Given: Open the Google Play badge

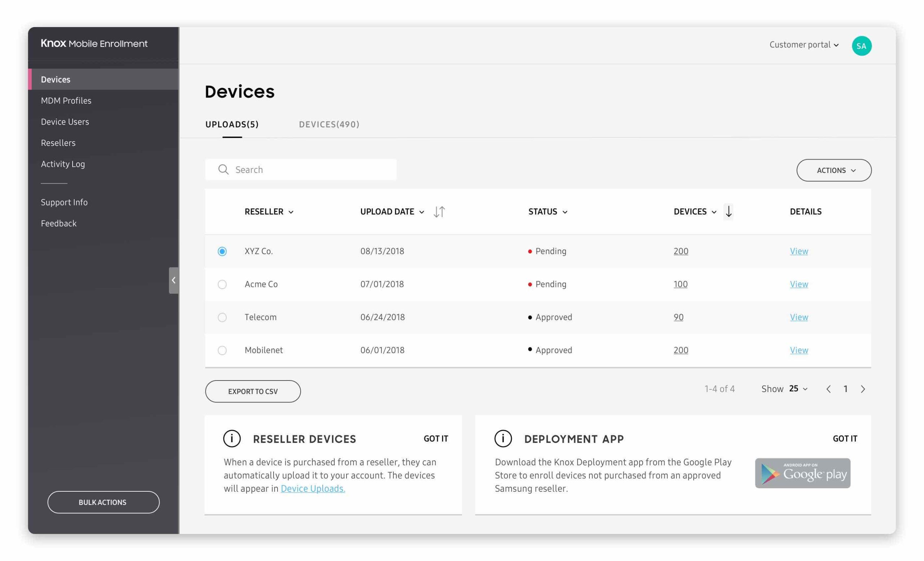Looking at the screenshot, I should (x=802, y=473).
